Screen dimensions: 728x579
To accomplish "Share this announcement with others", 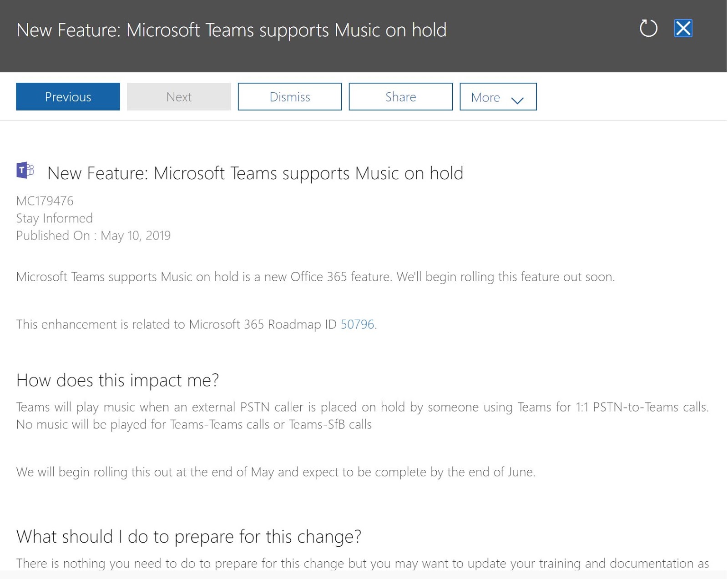I will (x=400, y=96).
